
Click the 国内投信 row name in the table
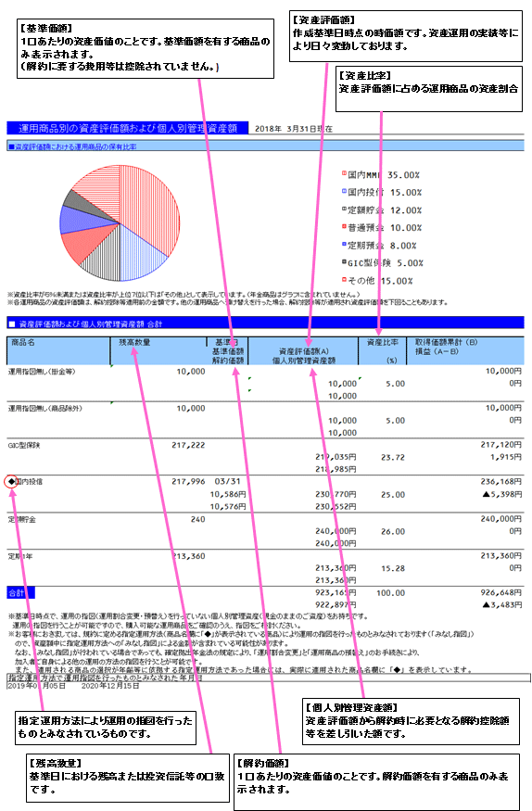click(29, 482)
